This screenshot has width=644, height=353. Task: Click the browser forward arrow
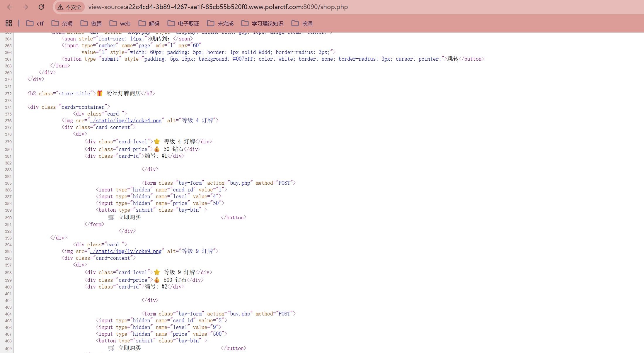click(x=25, y=7)
